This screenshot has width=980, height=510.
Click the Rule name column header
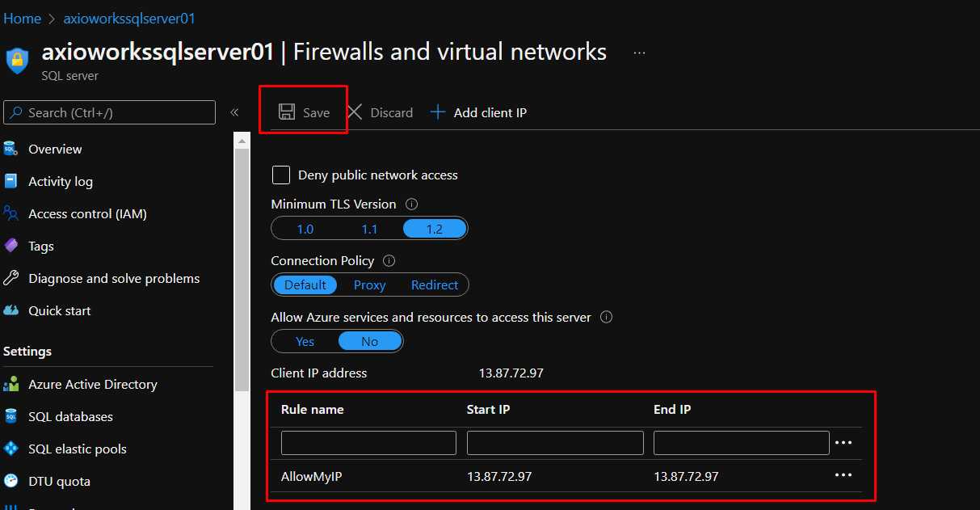click(313, 410)
